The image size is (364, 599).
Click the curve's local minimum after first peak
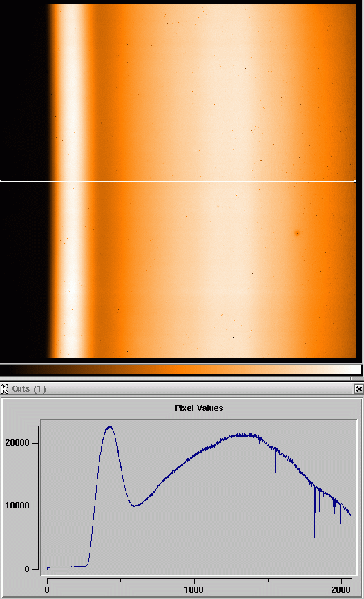[x=134, y=506]
